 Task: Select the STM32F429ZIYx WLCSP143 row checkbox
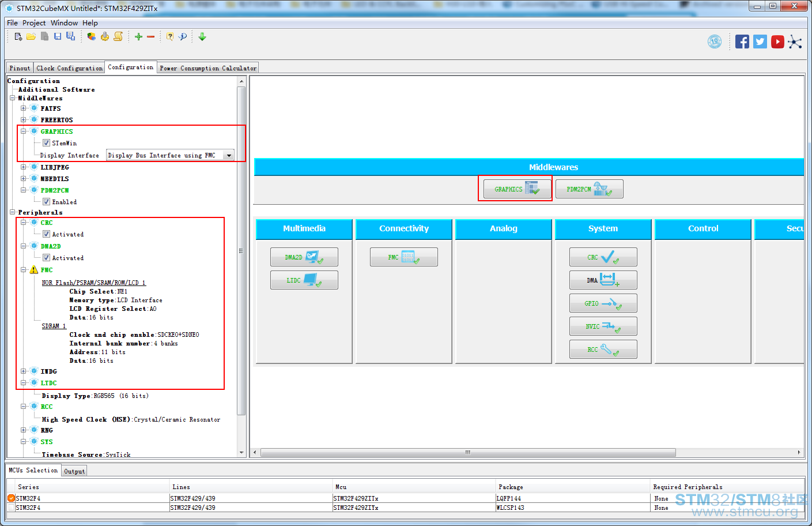11,508
